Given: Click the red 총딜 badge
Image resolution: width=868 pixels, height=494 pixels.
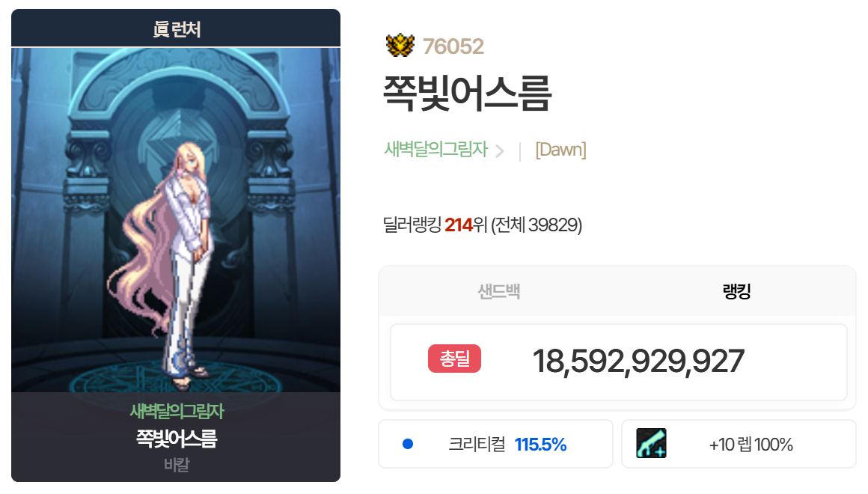Looking at the screenshot, I should pyautogui.click(x=454, y=359).
